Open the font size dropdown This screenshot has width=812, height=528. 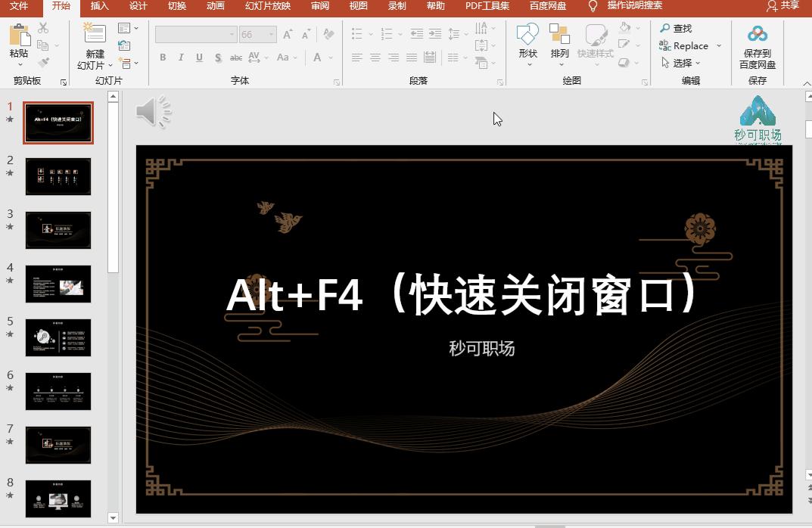click(269, 33)
